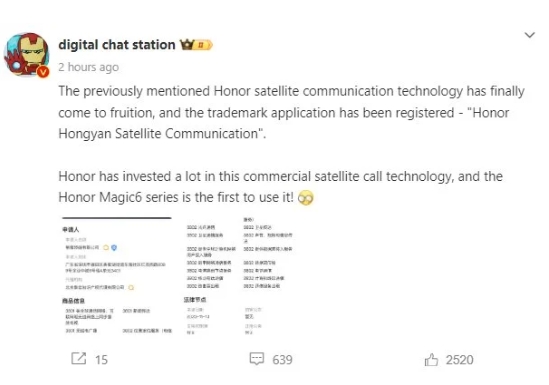Click the post text about Honor Hongyan Satellite

(291, 112)
